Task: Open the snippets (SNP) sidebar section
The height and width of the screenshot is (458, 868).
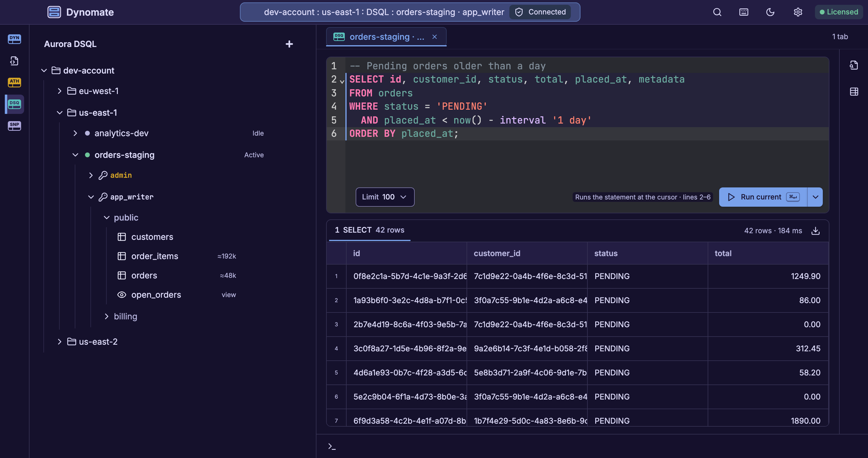Action: [14, 126]
